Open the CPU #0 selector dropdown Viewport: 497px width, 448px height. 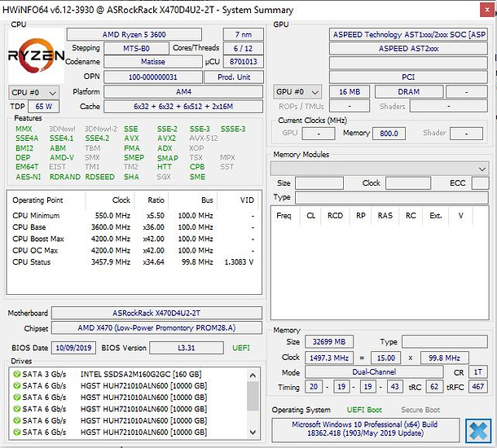click(x=33, y=93)
